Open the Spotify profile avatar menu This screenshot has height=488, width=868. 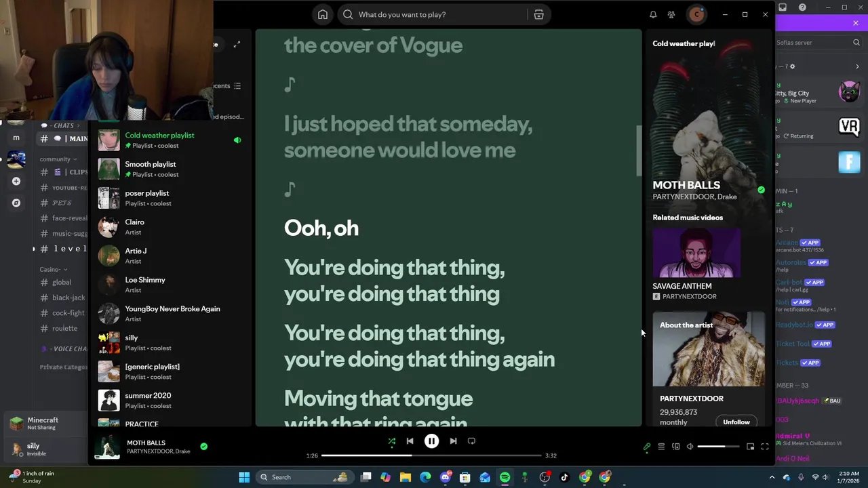pos(696,14)
